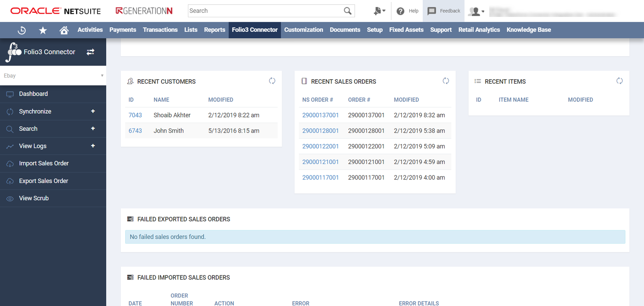
Task: Open the Customization menu
Action: click(303, 30)
